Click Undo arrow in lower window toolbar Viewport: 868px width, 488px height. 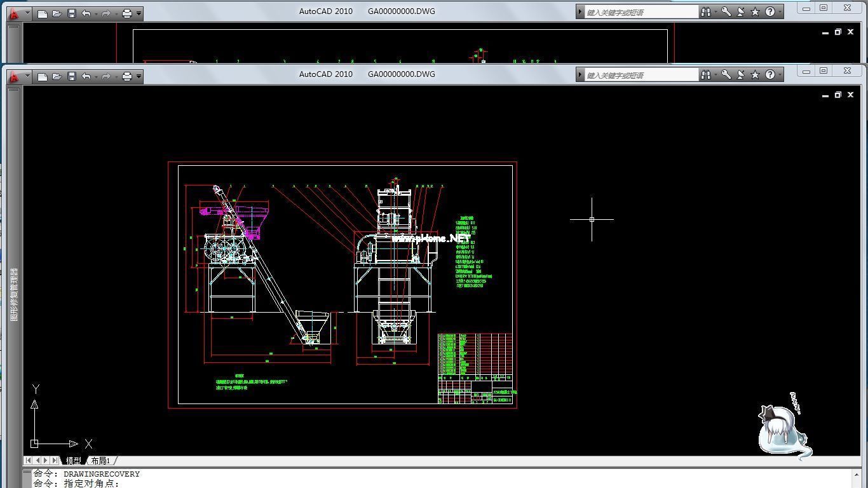point(86,76)
